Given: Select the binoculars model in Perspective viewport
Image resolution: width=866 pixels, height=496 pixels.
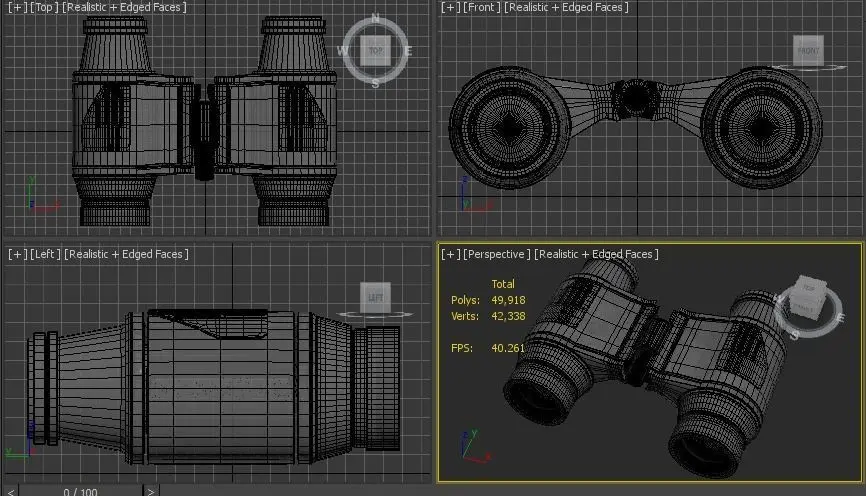Looking at the screenshot, I should point(645,366).
